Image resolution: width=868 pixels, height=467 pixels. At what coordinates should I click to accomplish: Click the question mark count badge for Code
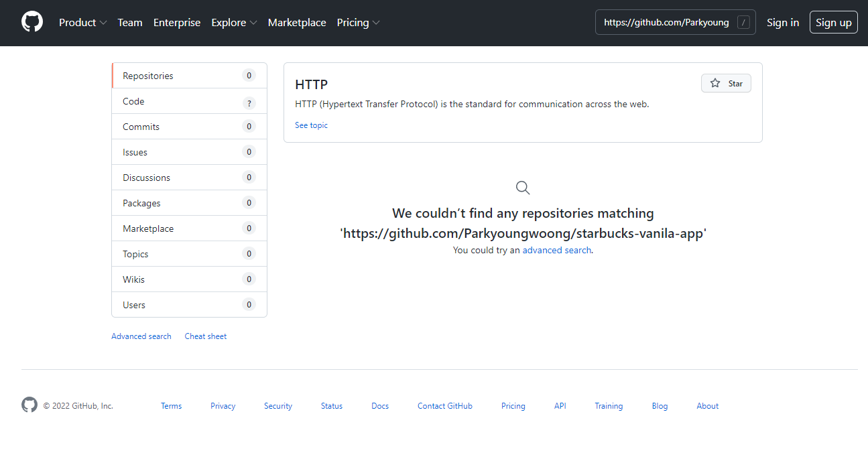coord(249,103)
